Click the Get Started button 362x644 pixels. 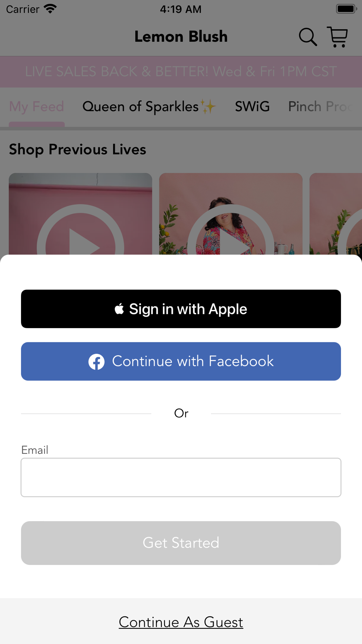coord(181,543)
